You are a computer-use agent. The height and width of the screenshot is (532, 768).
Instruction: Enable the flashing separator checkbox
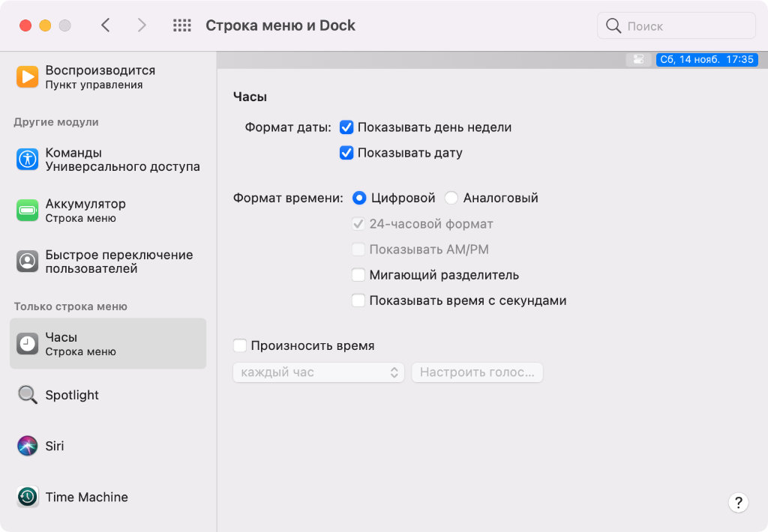[x=358, y=275]
